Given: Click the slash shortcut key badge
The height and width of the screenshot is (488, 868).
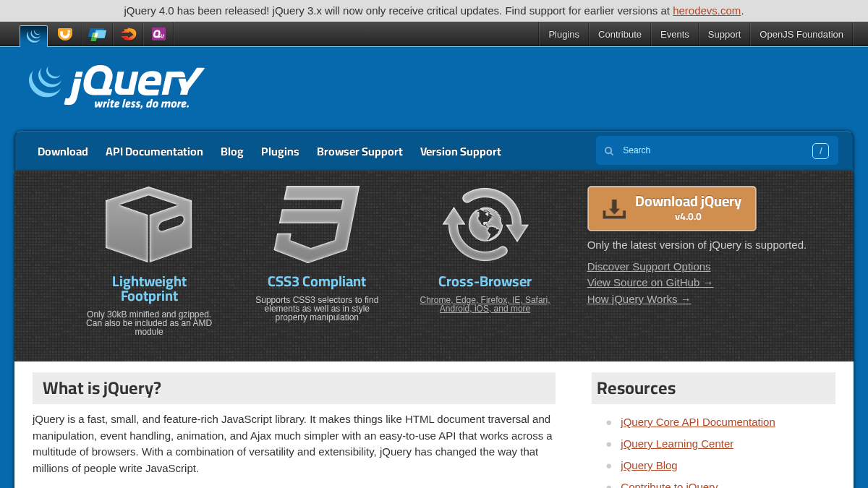Looking at the screenshot, I should tap(820, 151).
